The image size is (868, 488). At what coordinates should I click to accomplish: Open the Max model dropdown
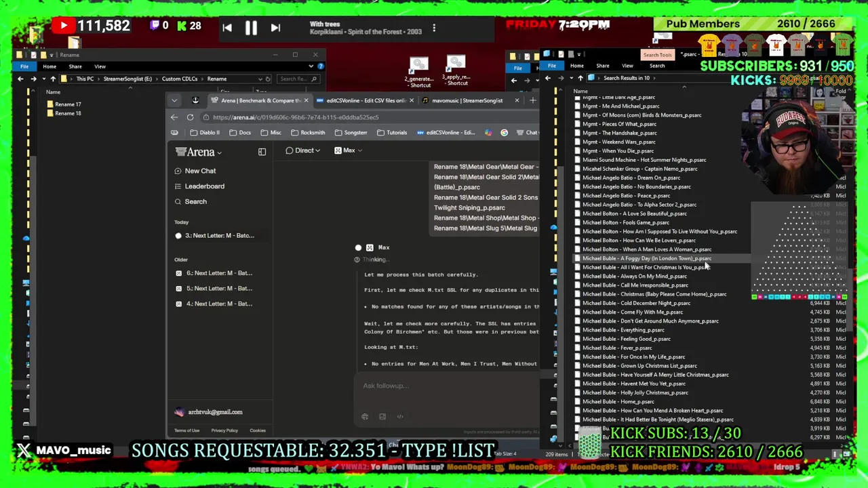coord(348,150)
